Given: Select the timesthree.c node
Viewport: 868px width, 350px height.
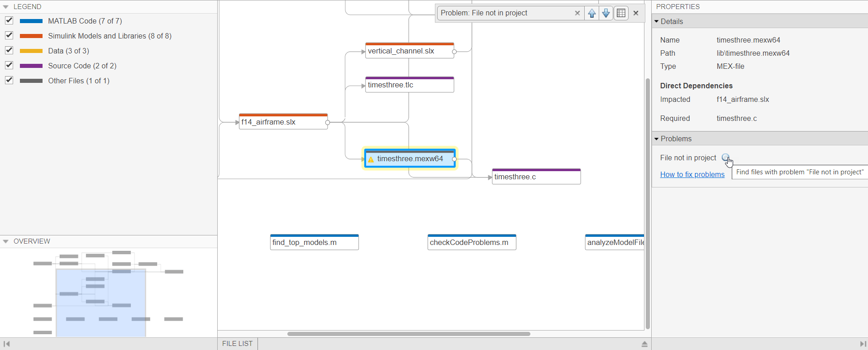Looking at the screenshot, I should point(536,177).
